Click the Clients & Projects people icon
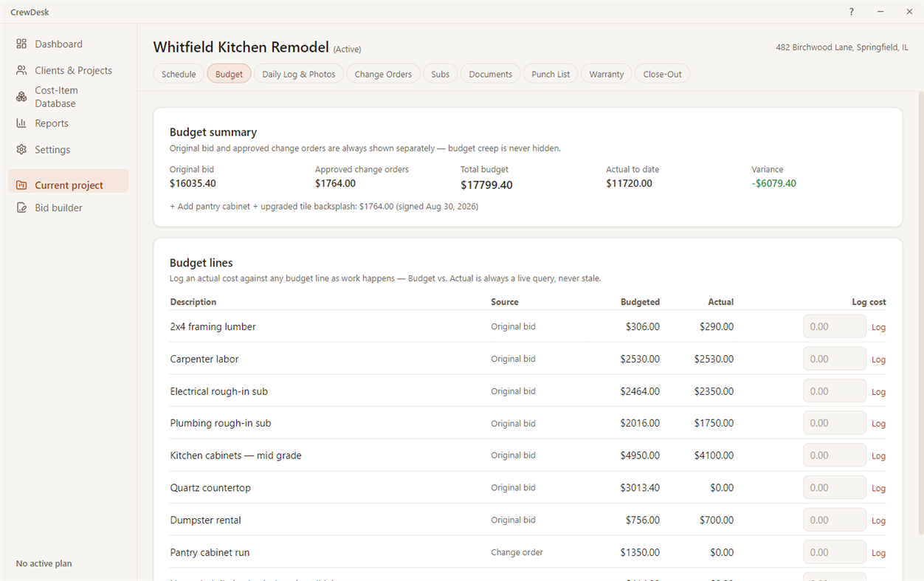 click(x=21, y=71)
